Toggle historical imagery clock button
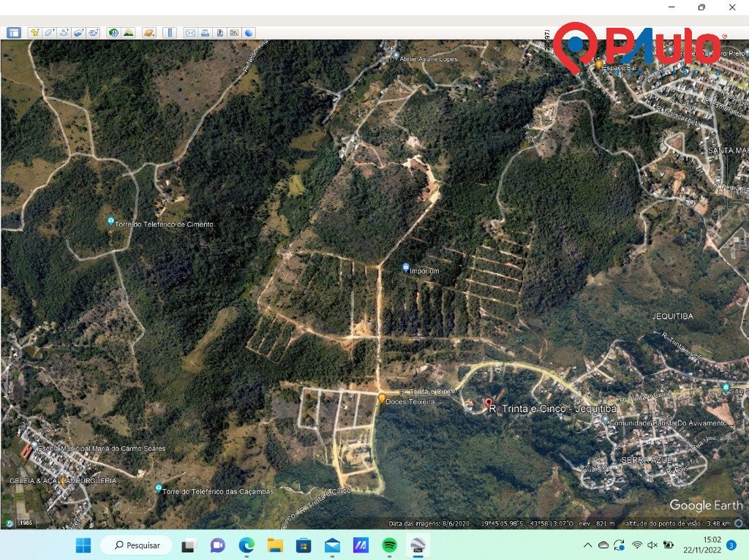Screen dimensions: 749x560 coord(113,32)
